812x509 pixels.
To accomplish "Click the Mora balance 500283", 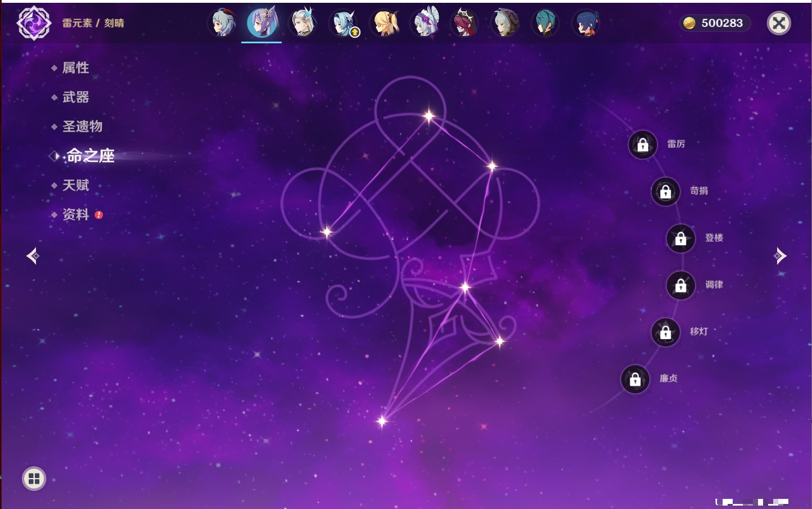I will tap(722, 23).
